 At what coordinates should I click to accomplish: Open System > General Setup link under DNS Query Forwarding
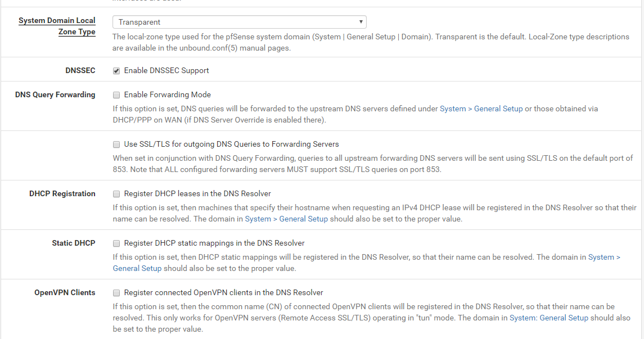(x=481, y=109)
